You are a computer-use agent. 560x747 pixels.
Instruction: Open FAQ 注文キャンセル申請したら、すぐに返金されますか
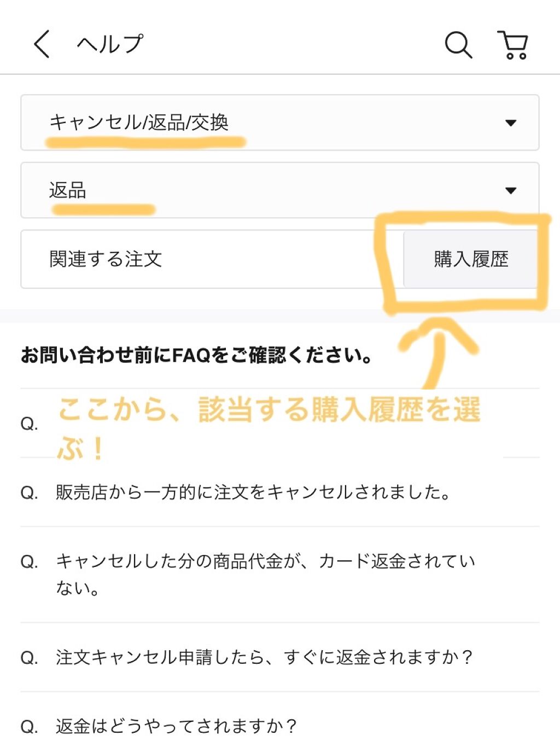click(264, 657)
